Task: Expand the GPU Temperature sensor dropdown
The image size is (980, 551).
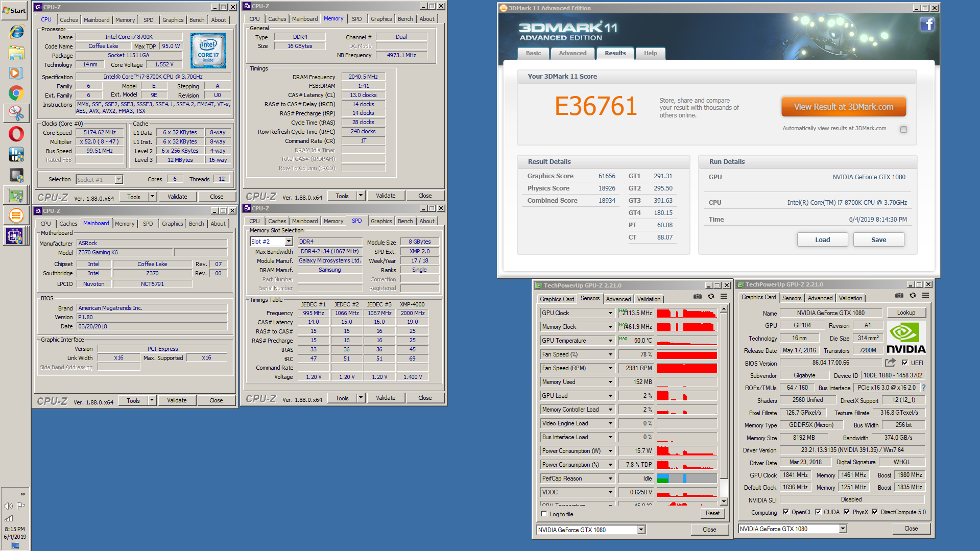Action: [x=610, y=341]
